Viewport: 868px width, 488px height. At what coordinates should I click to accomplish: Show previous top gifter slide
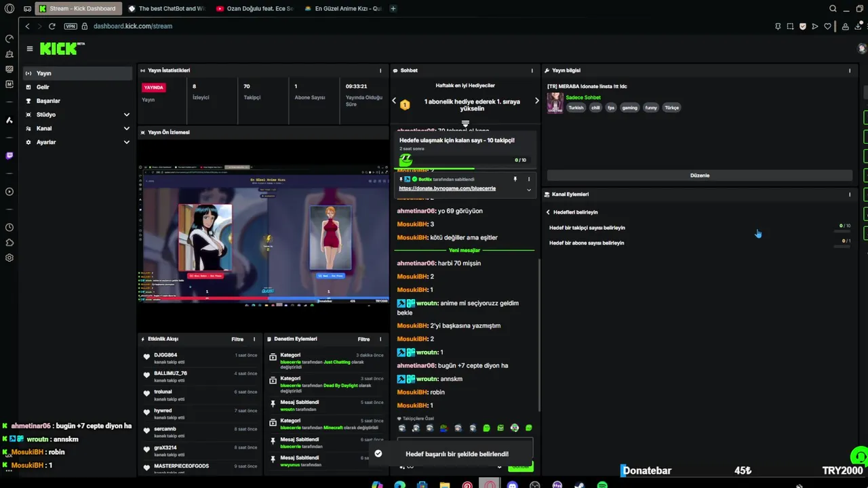(394, 101)
